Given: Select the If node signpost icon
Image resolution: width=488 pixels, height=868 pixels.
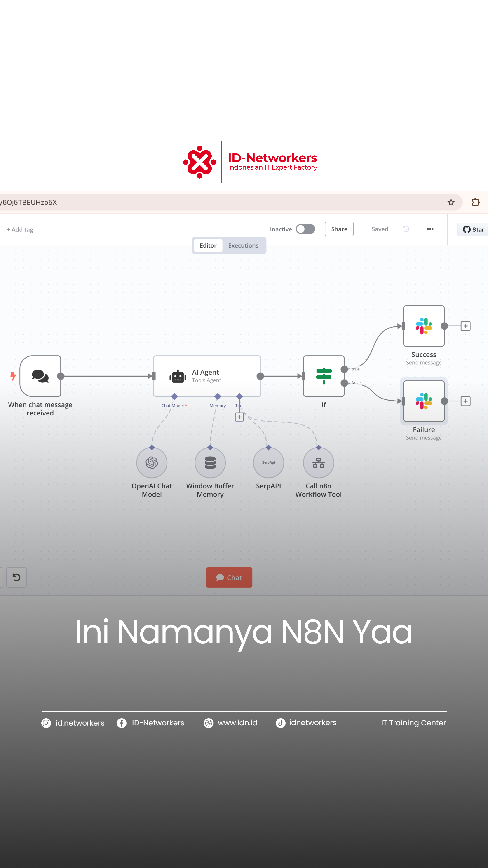Looking at the screenshot, I should tap(324, 376).
